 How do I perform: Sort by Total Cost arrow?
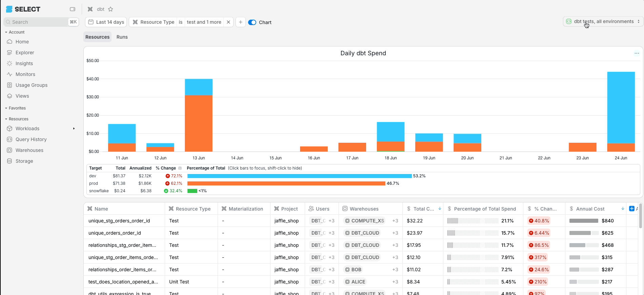point(440,209)
